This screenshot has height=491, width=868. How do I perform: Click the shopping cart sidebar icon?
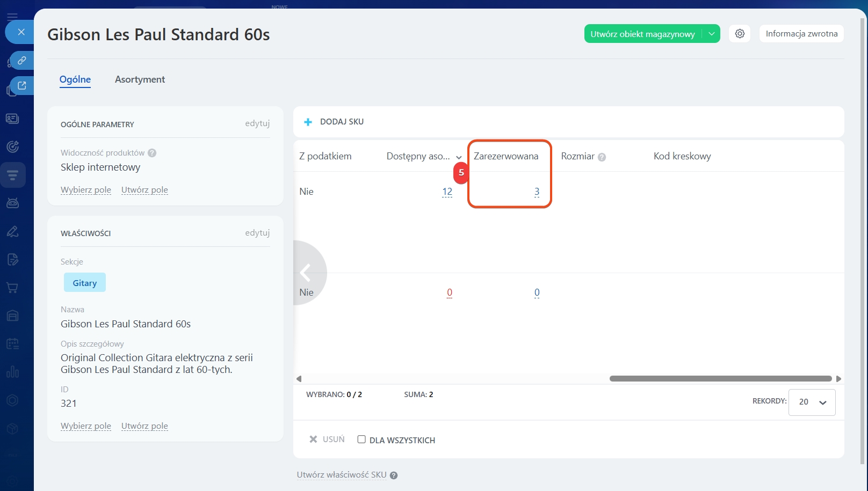point(12,288)
